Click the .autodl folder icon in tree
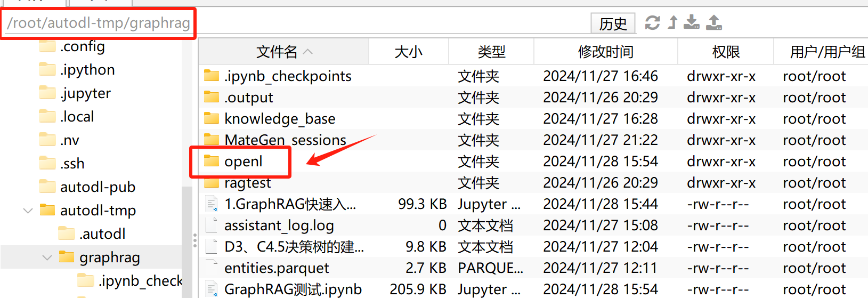Viewport: 868px width, 298px height. [67, 233]
